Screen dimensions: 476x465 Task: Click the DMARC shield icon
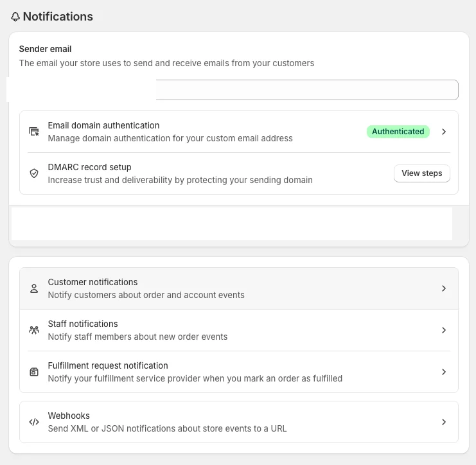[x=34, y=173]
